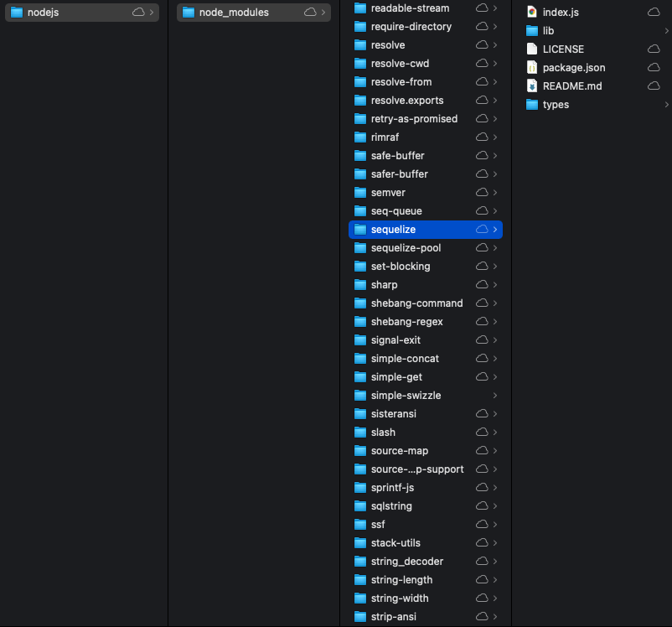Select the source-...p-support folder
Viewport: 672px width, 627px height.
426,469
